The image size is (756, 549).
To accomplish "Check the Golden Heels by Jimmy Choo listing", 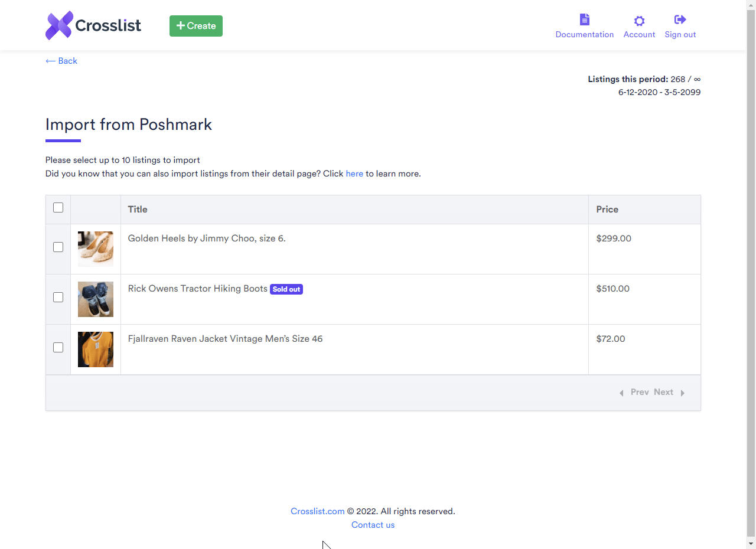I will [58, 247].
